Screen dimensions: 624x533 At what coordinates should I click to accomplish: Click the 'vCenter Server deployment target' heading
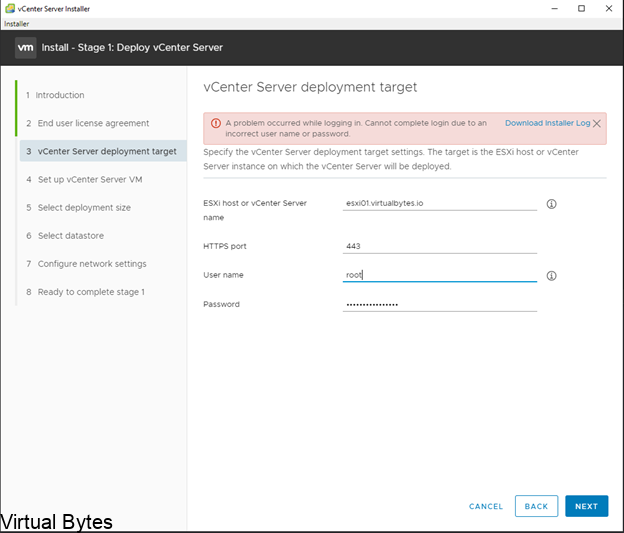point(310,87)
